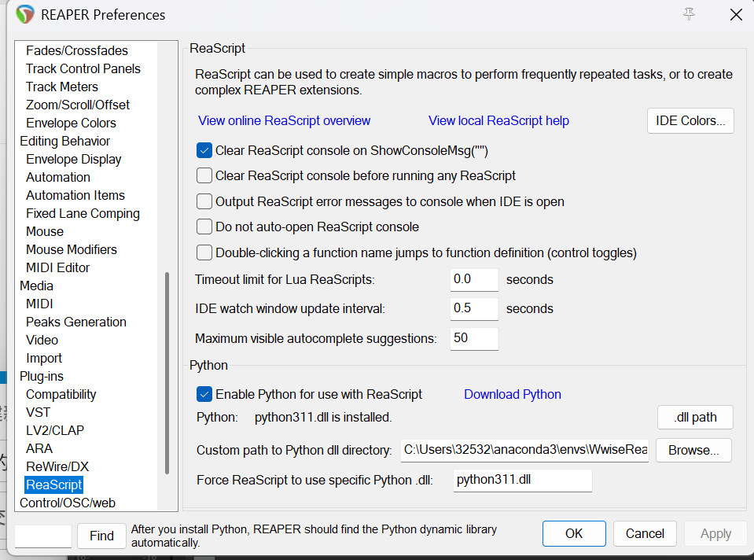Open the IDE Colors... dialog
This screenshot has width=754, height=560.
(x=690, y=121)
